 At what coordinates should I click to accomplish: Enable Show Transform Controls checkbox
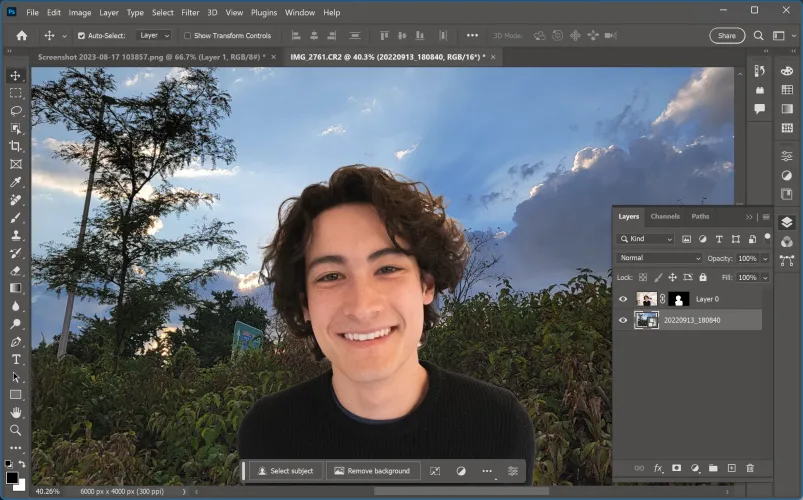pyautogui.click(x=187, y=35)
